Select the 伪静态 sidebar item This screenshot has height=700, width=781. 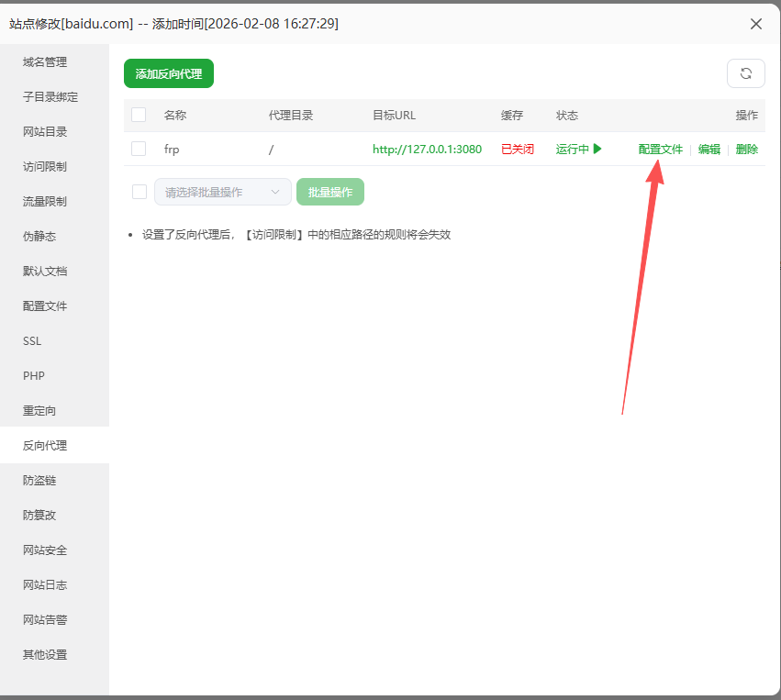[x=39, y=236]
